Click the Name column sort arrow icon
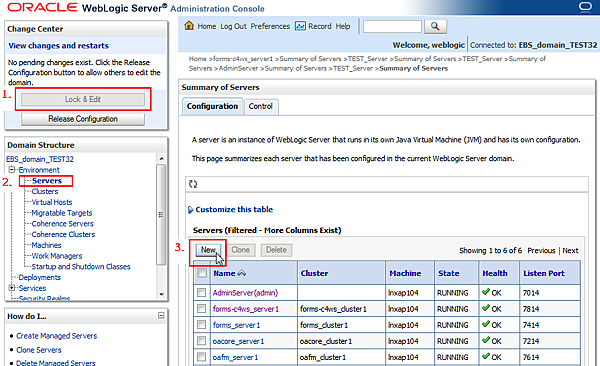Viewport: 600px width, 366px height. pyautogui.click(x=242, y=273)
